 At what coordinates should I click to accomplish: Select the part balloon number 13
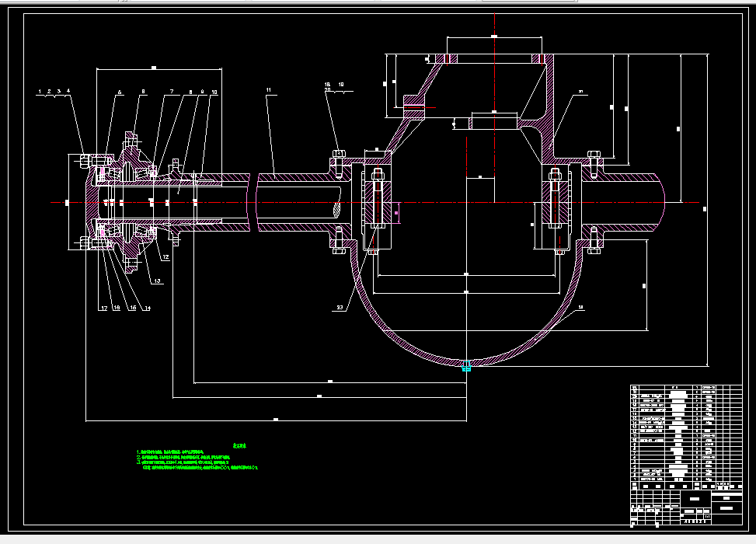click(157, 281)
